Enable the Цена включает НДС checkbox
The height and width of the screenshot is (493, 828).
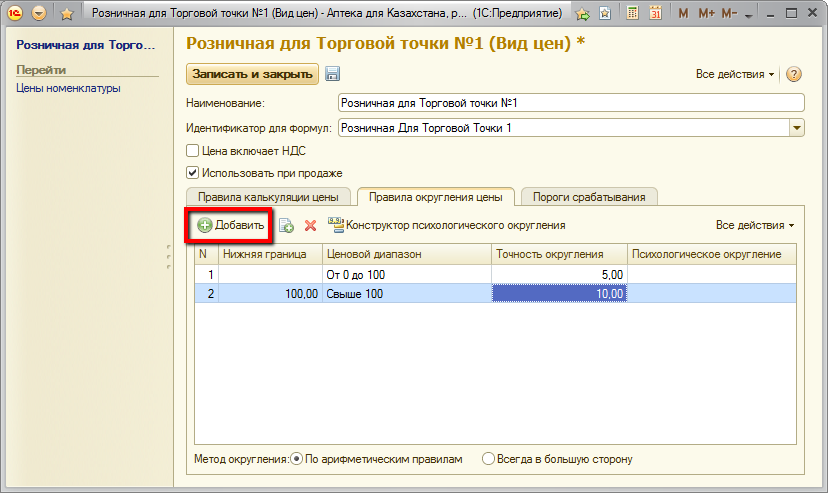193,151
